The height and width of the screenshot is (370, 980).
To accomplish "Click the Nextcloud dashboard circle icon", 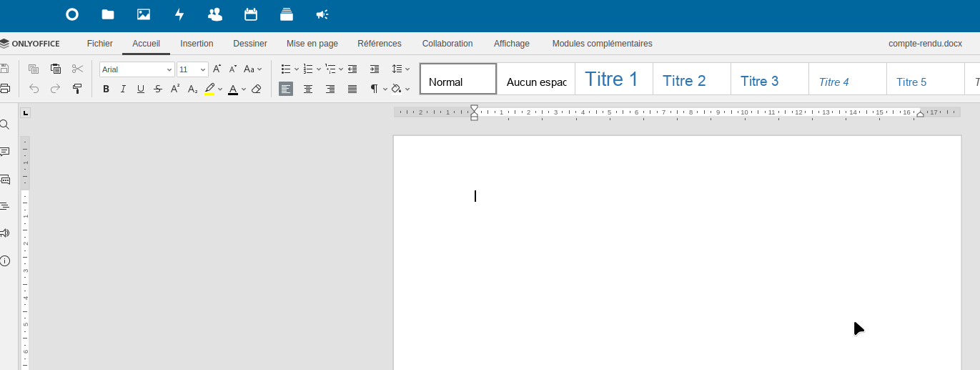I will (72, 14).
